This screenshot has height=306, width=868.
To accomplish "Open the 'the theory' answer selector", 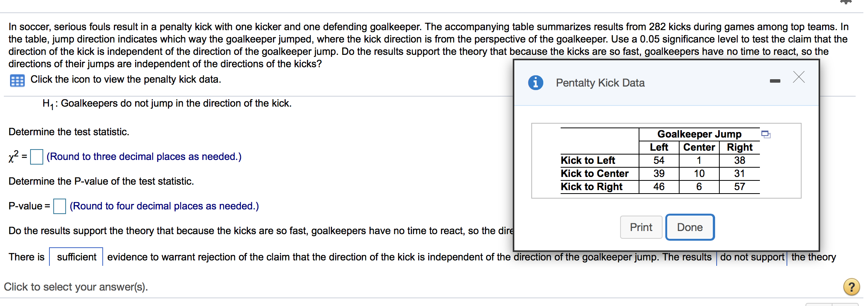I will [813, 257].
